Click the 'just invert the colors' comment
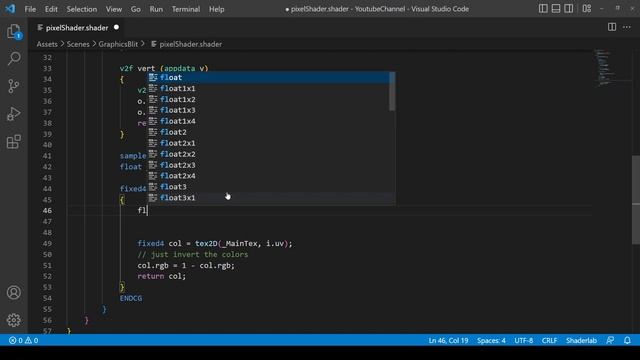This screenshot has width=640, height=360. [193, 255]
